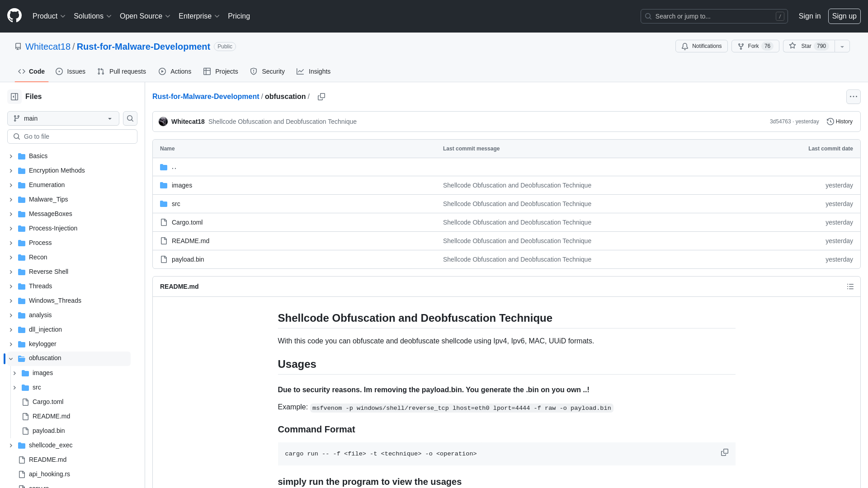Open the star lists dropdown arrow
Viewport: 868px width, 488px height.
(842, 46)
